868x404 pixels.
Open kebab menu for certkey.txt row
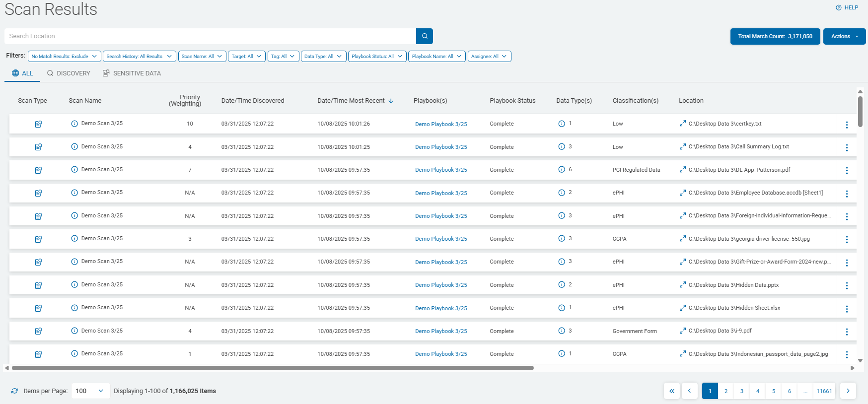[847, 125]
